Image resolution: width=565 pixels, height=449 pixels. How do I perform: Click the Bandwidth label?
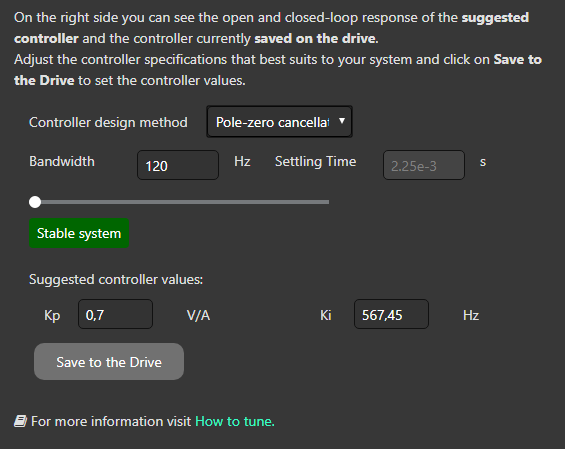pyautogui.click(x=62, y=161)
